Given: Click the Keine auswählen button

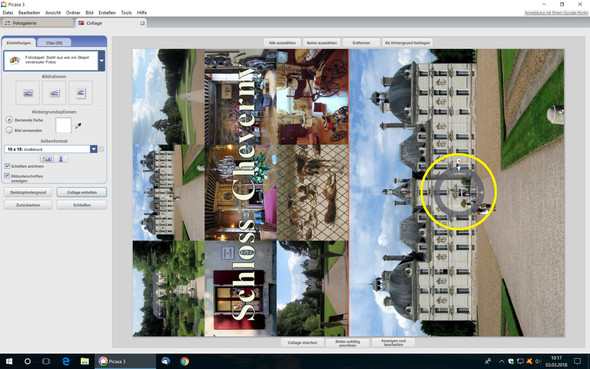Looking at the screenshot, I should (x=322, y=43).
